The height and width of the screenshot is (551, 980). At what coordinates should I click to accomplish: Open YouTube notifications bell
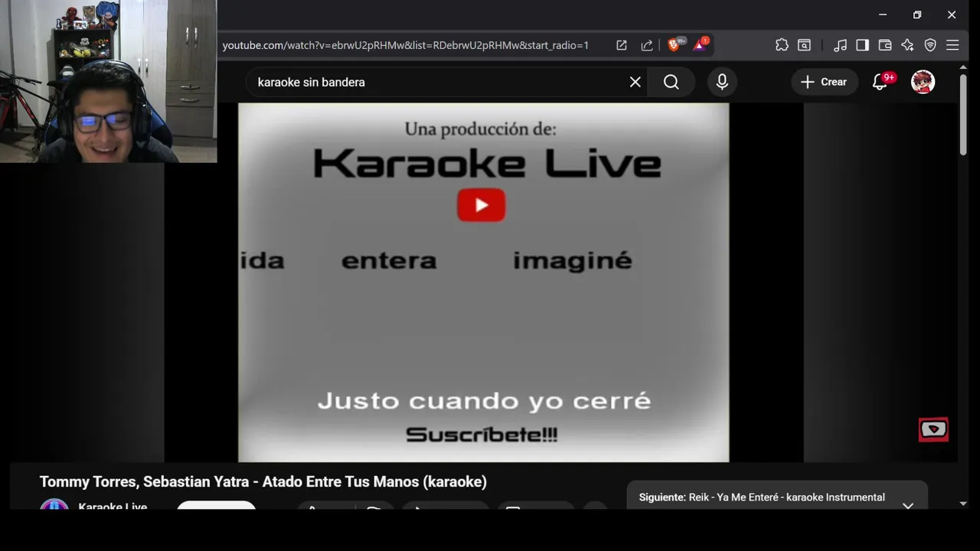click(880, 82)
